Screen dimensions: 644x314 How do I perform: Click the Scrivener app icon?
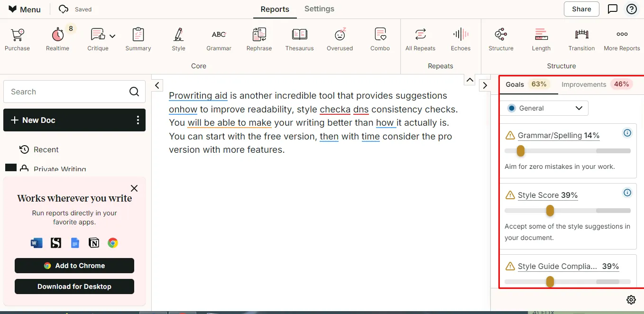click(x=56, y=243)
